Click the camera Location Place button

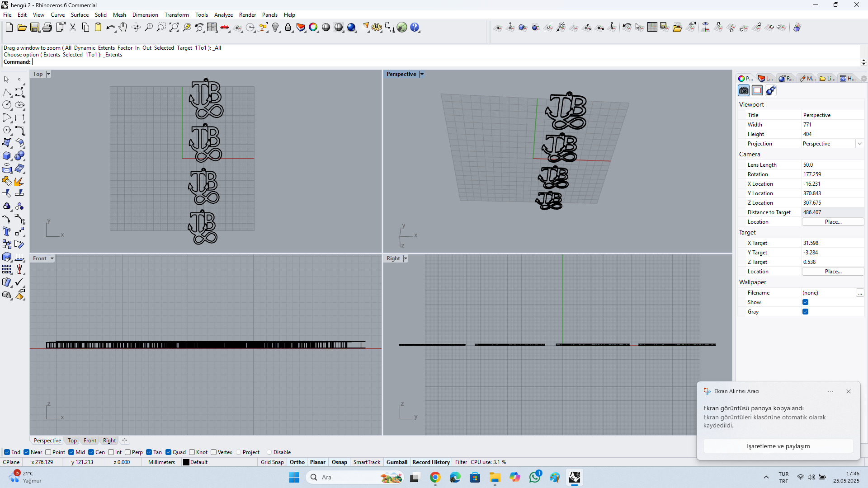tap(833, 222)
